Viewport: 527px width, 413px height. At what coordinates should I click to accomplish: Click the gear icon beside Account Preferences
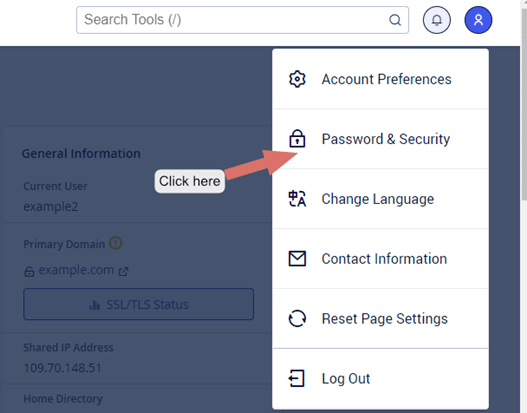pyautogui.click(x=297, y=79)
